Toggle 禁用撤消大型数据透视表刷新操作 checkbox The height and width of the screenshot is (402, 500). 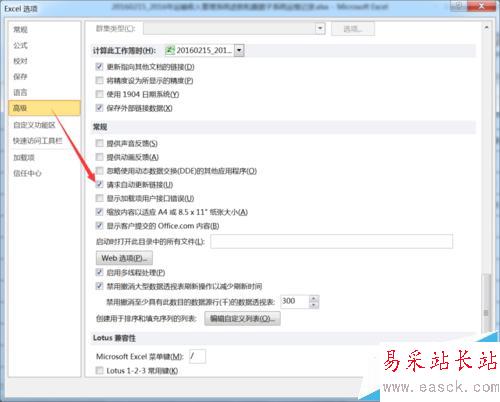pos(99,286)
